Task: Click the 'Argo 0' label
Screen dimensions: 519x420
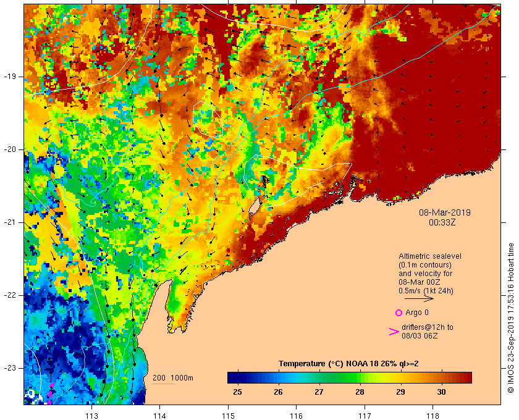Action: [416, 313]
